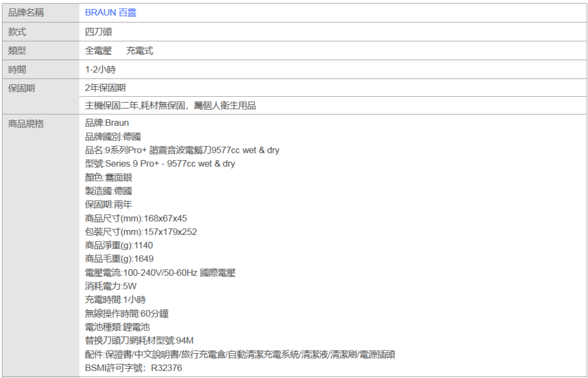Click the 商品尺寸 168x67x45 line
Image resolution: width=588 pixels, height=378 pixels.
click(136, 218)
